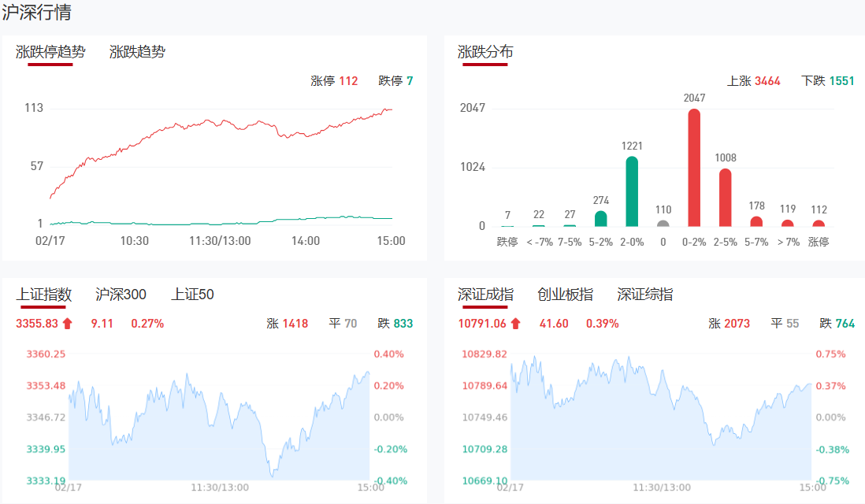Click the 涨跌分布 panel heading
Viewport: 865px width, 504px height.
485,52
